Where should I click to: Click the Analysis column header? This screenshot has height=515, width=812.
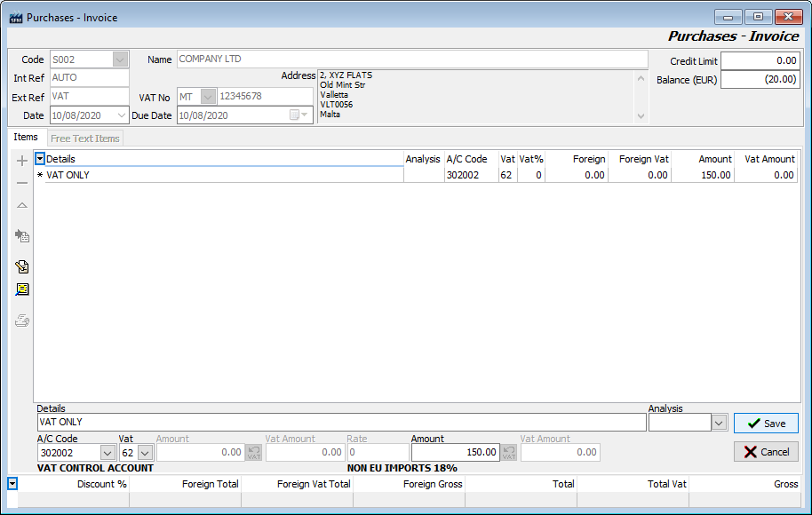coord(423,159)
